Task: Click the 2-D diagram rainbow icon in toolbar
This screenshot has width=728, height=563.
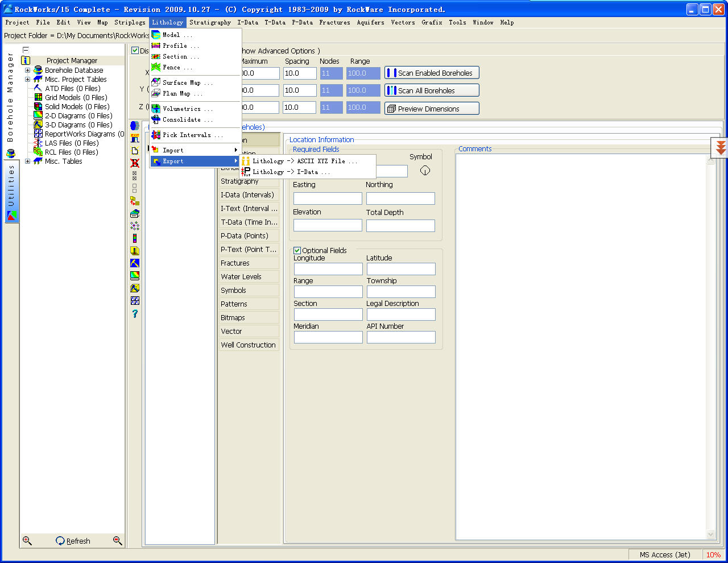Action: [135, 276]
